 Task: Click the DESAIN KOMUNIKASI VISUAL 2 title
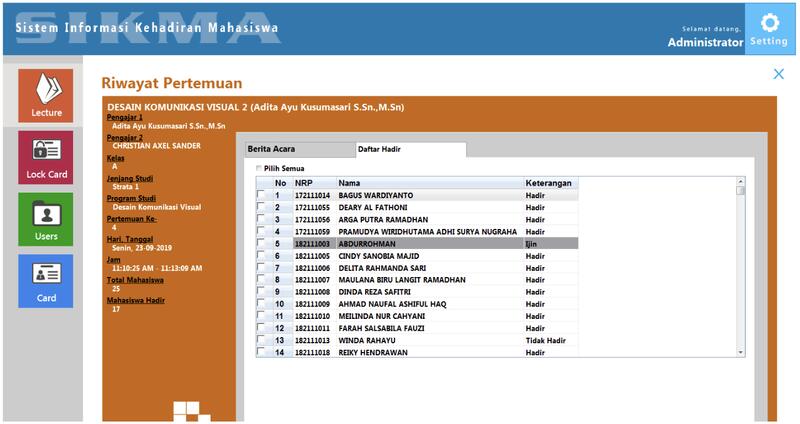pyautogui.click(x=256, y=107)
